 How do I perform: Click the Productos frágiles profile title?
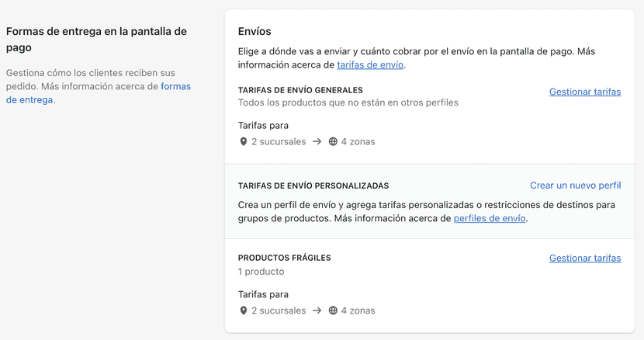point(284,258)
